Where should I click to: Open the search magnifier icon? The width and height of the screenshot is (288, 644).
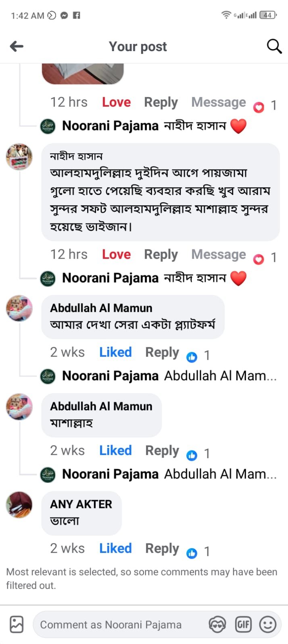click(x=274, y=46)
